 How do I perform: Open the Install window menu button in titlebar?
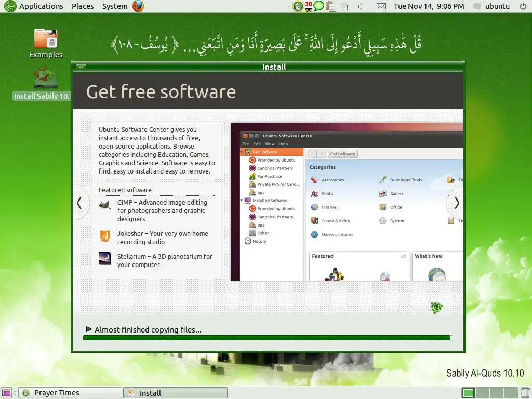(x=81, y=67)
